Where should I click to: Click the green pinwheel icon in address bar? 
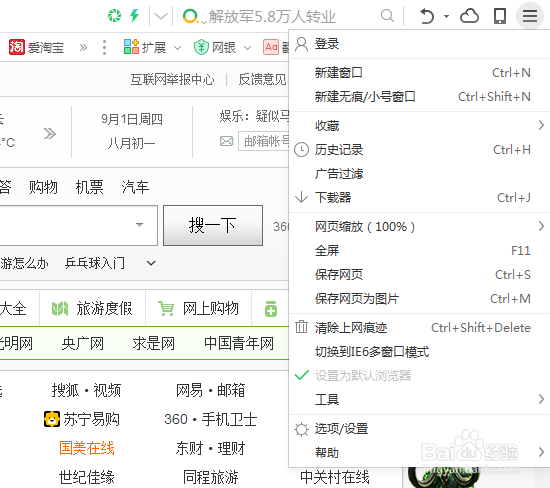click(x=114, y=15)
